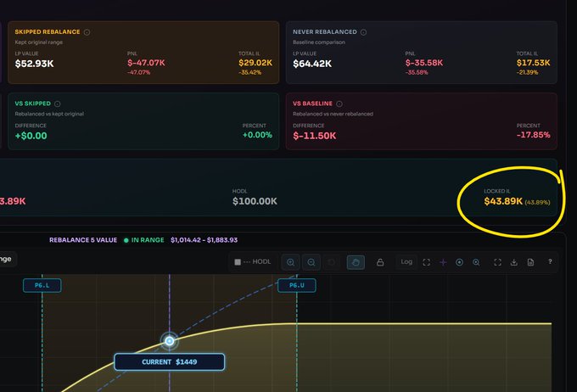This screenshot has height=392, width=577.
Task: Click the -17.85% percent value
Action: 533,135
